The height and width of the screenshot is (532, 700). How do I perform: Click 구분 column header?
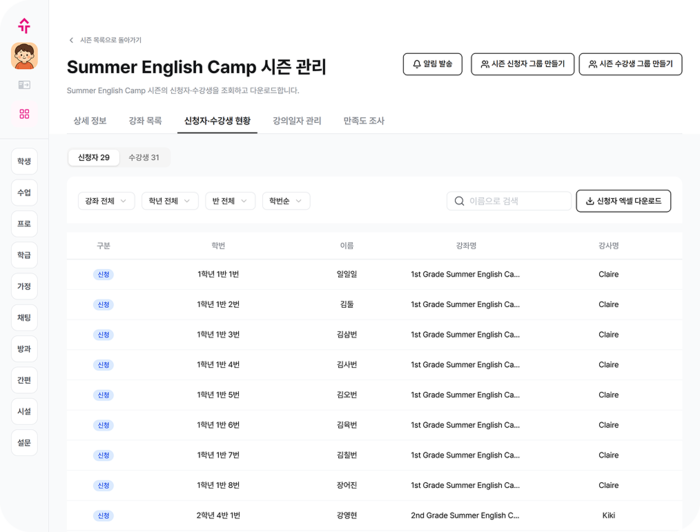104,245
